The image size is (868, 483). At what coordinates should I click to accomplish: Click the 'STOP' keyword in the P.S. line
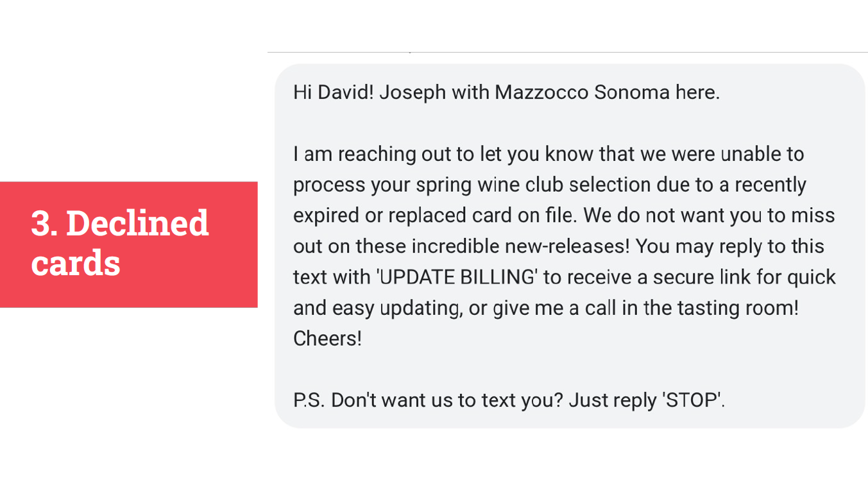coord(692,400)
